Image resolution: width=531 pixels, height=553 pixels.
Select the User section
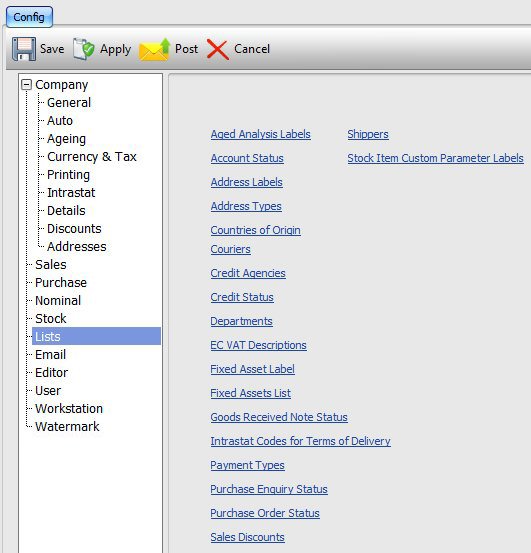(x=48, y=390)
